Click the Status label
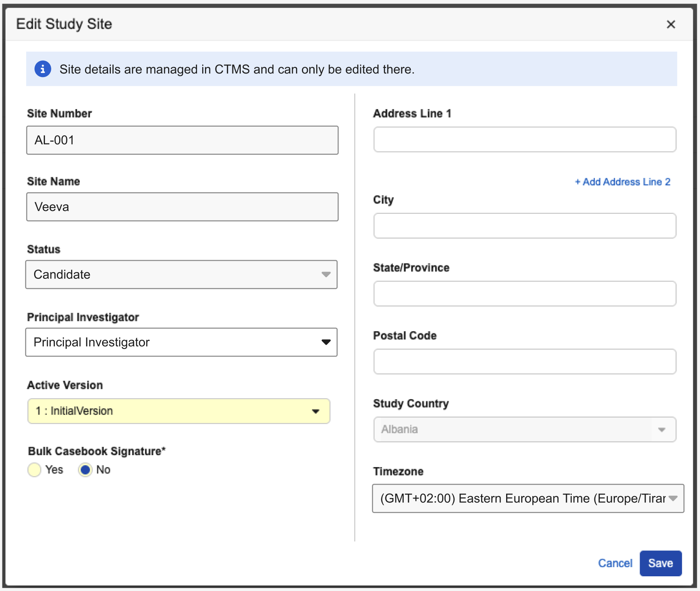The height and width of the screenshot is (591, 700). point(44,249)
